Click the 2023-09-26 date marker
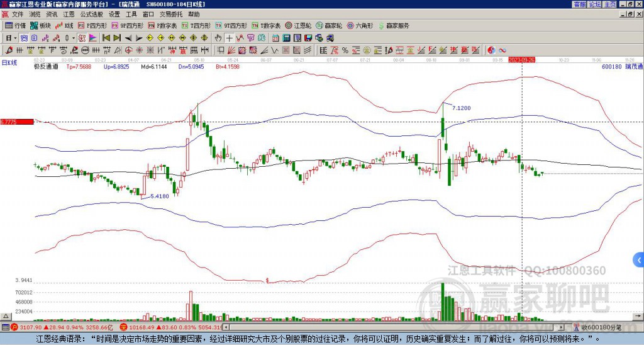 point(521,60)
